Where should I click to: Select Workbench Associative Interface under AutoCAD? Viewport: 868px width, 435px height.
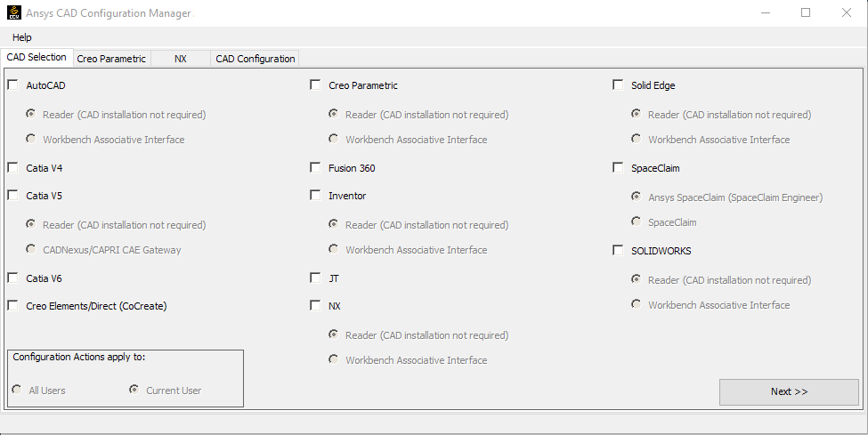(32, 139)
